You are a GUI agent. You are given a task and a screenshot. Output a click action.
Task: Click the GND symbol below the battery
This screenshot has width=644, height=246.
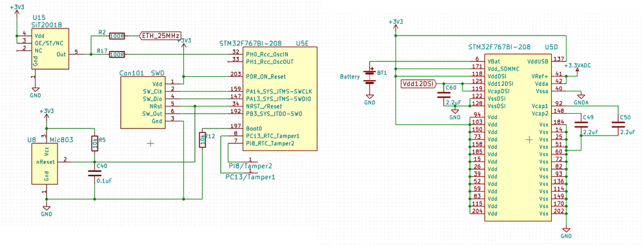370,99
